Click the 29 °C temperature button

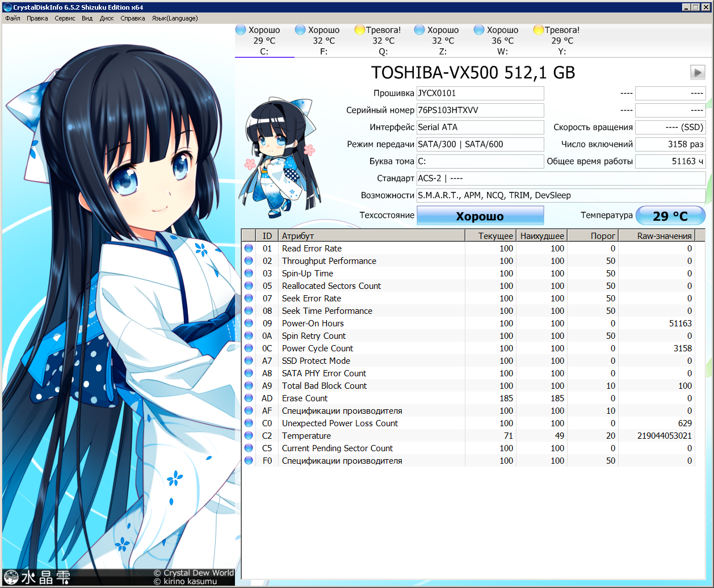(670, 216)
